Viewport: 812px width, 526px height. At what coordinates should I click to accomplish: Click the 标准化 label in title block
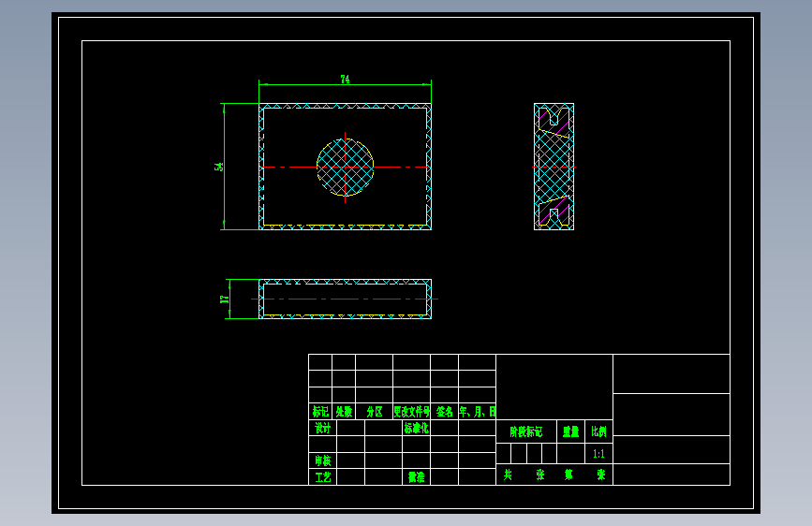pos(417,428)
